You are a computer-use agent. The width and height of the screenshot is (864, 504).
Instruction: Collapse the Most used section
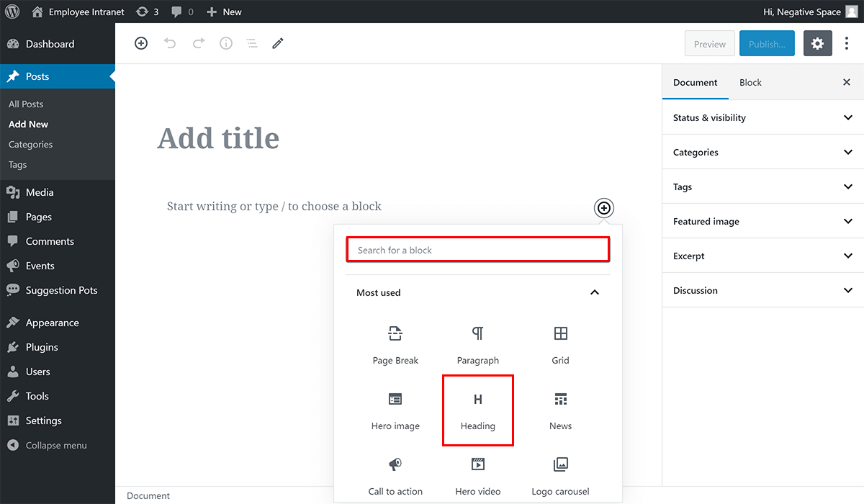tap(595, 292)
